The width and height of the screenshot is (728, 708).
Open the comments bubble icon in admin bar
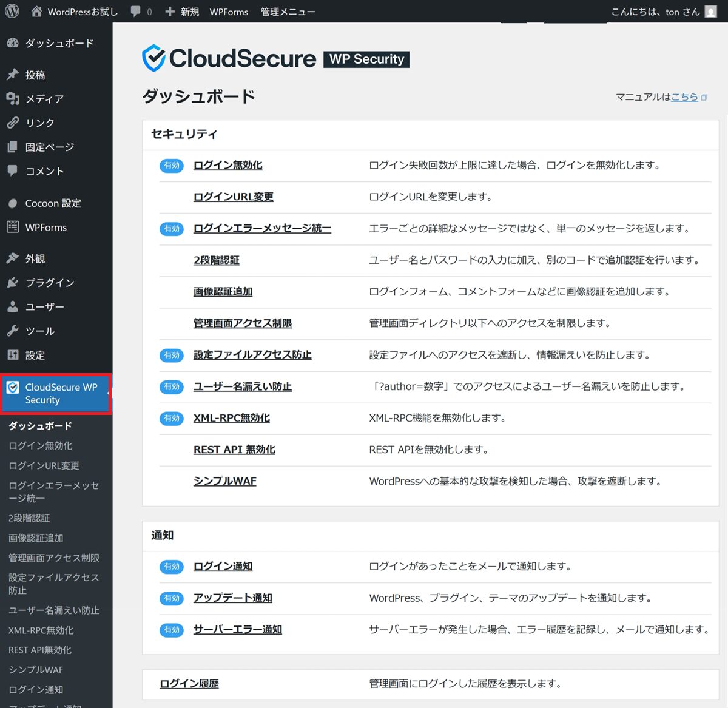point(135,12)
